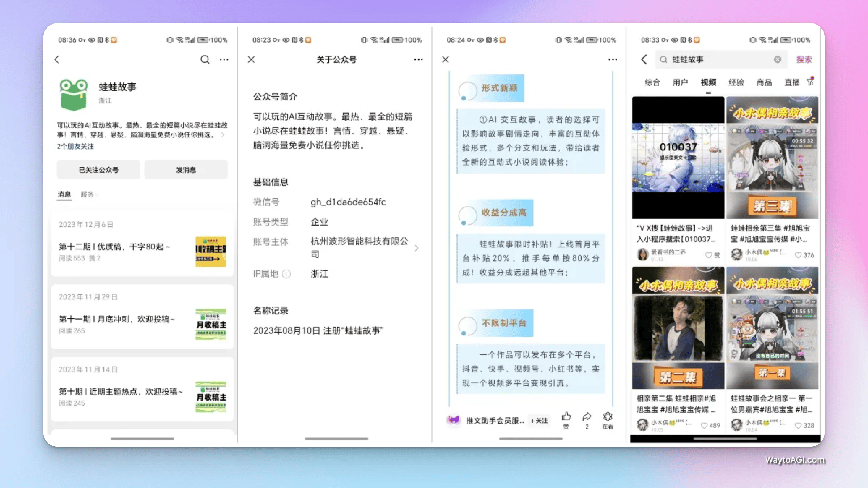The width and height of the screenshot is (868, 488).
Task: Open the 第二集 小木偶相亲故事 video thumbnail
Action: tap(678, 328)
